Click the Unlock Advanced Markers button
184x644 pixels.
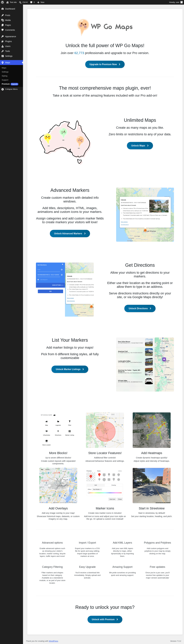pos(70,233)
